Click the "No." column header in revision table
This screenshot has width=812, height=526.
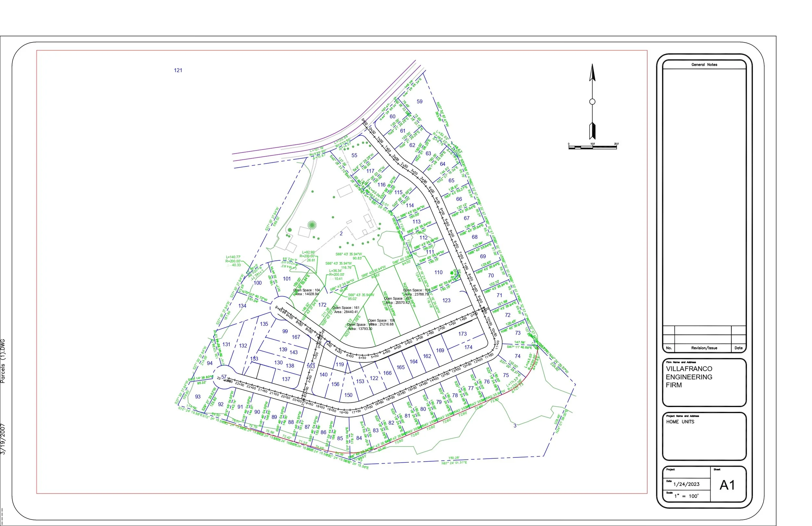669,348
